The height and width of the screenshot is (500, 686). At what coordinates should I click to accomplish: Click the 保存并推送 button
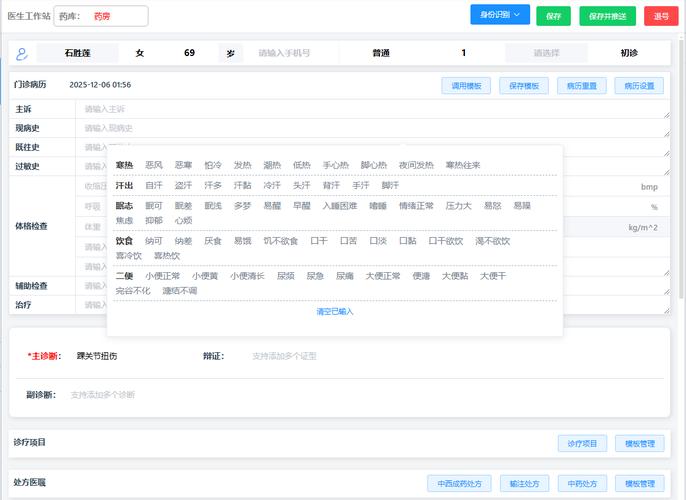[607, 16]
